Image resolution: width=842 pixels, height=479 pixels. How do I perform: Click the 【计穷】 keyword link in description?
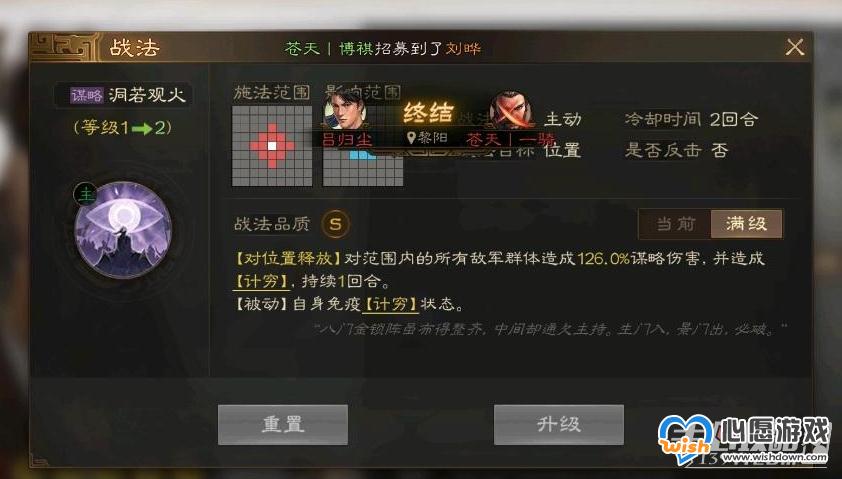click(x=261, y=281)
